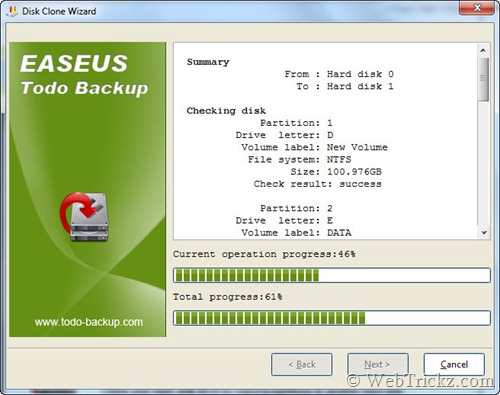Viewport: 500px width, 395px height.
Task: Click the "Checking disk" heading
Action: [226, 111]
